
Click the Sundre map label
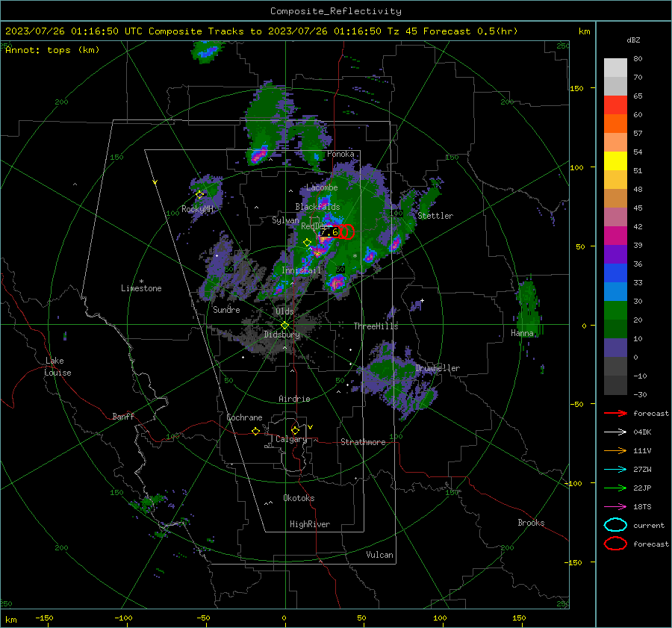click(226, 309)
